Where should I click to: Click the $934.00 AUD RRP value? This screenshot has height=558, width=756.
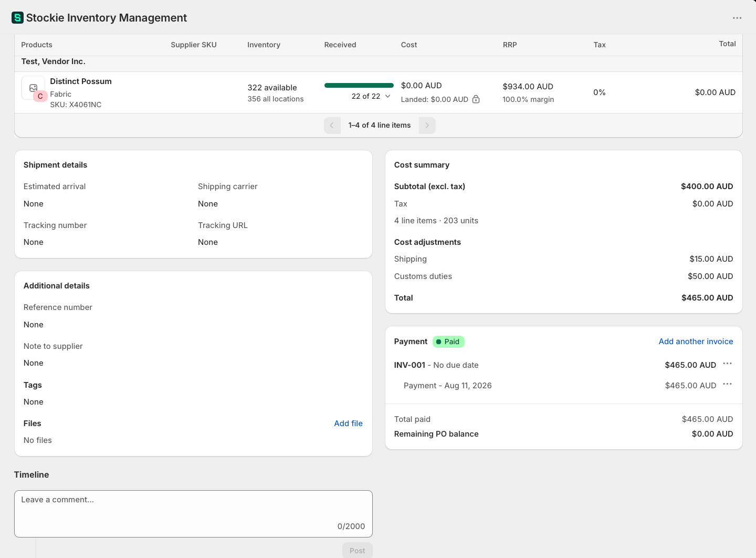pos(528,87)
